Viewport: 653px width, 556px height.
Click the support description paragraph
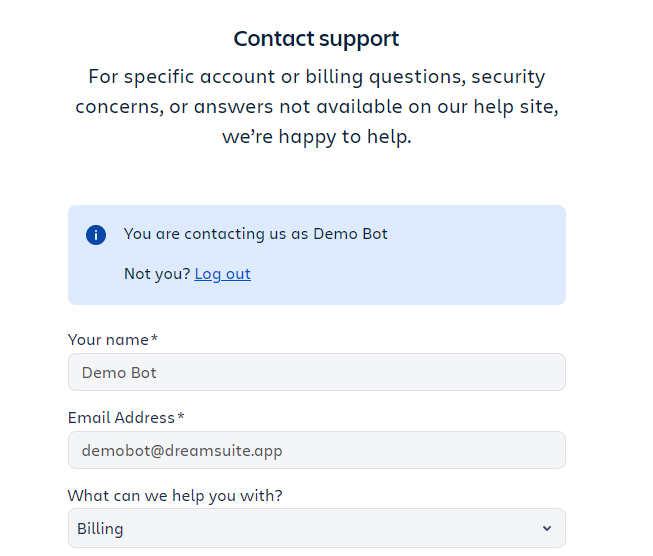pos(316,106)
